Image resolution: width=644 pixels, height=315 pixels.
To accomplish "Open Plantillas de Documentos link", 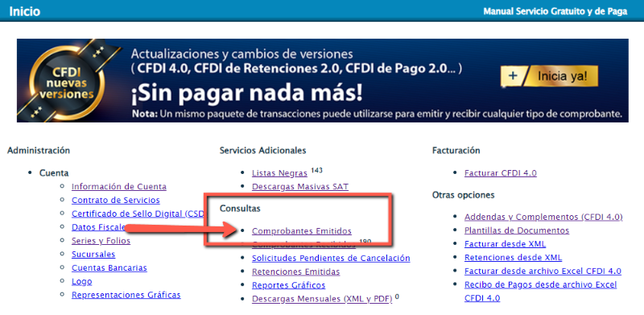I will pos(517,230).
